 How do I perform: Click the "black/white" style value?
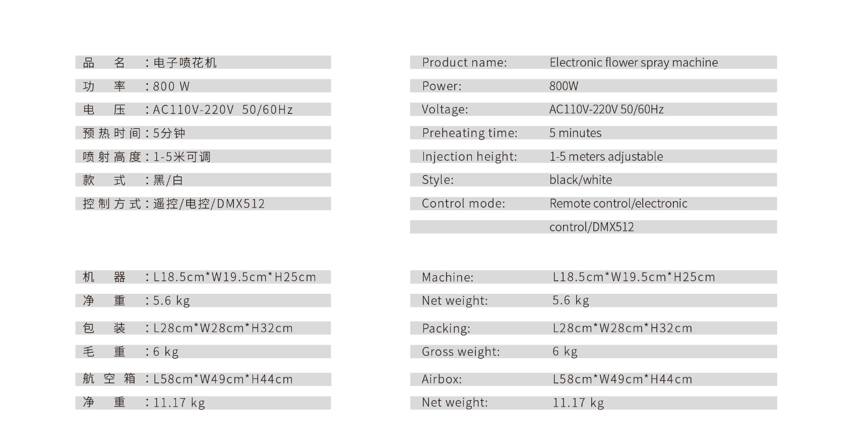click(580, 180)
